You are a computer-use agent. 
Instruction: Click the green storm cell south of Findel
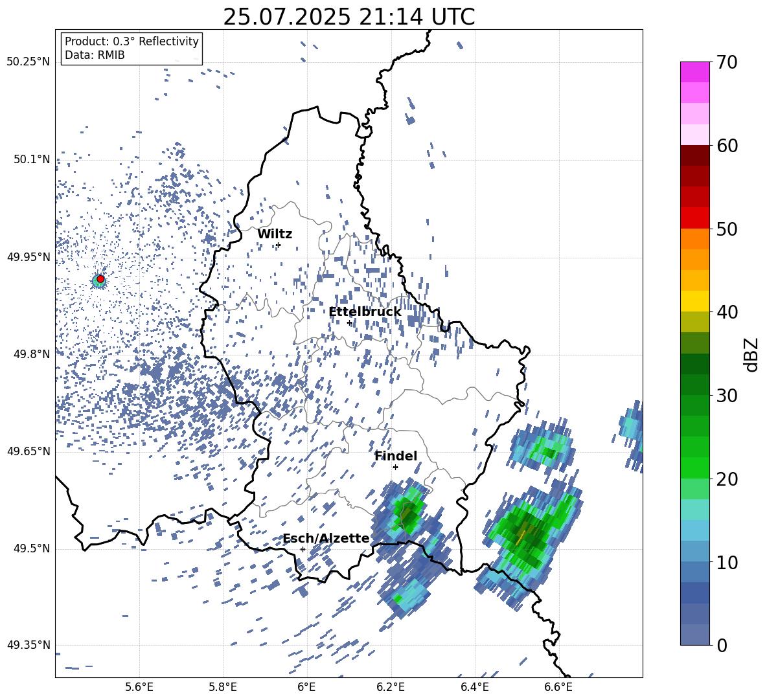tap(407, 512)
